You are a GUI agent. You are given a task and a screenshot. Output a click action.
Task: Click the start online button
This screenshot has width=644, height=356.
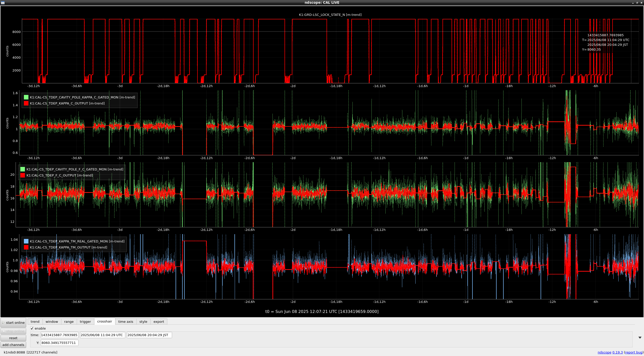[13, 323]
